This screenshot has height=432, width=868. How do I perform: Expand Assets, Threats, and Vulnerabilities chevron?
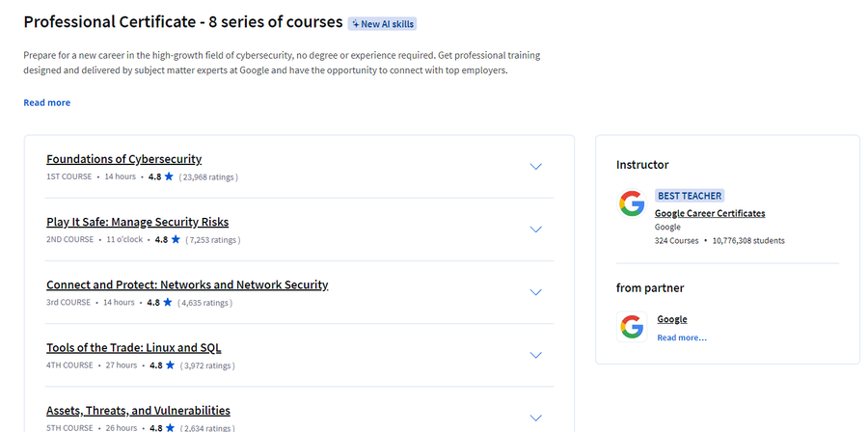point(535,418)
